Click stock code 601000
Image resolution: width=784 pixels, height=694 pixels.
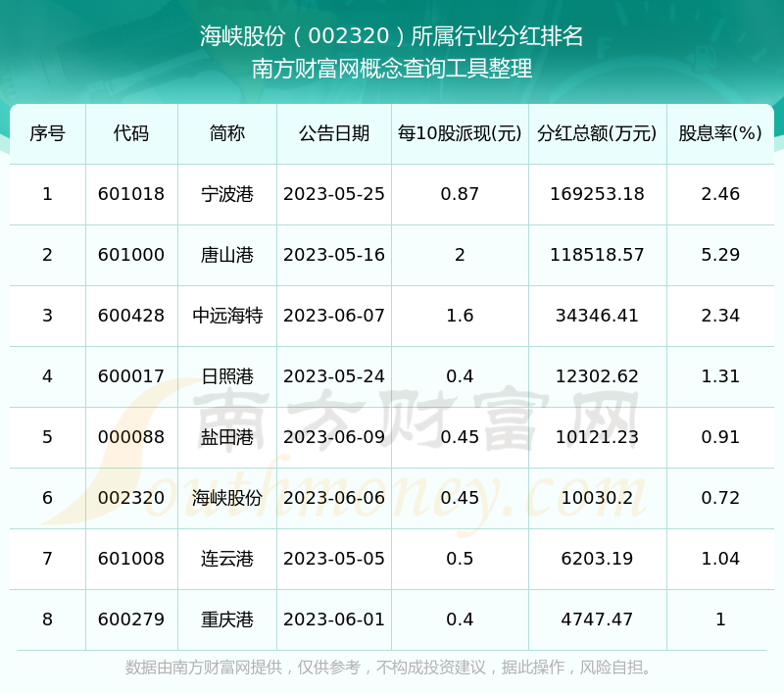pos(131,255)
